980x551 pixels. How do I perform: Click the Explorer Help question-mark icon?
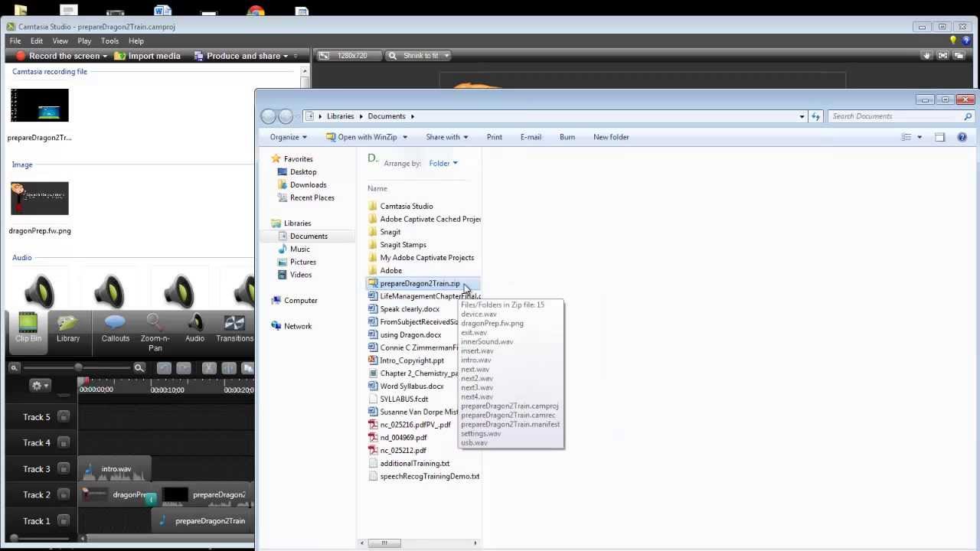tap(962, 137)
